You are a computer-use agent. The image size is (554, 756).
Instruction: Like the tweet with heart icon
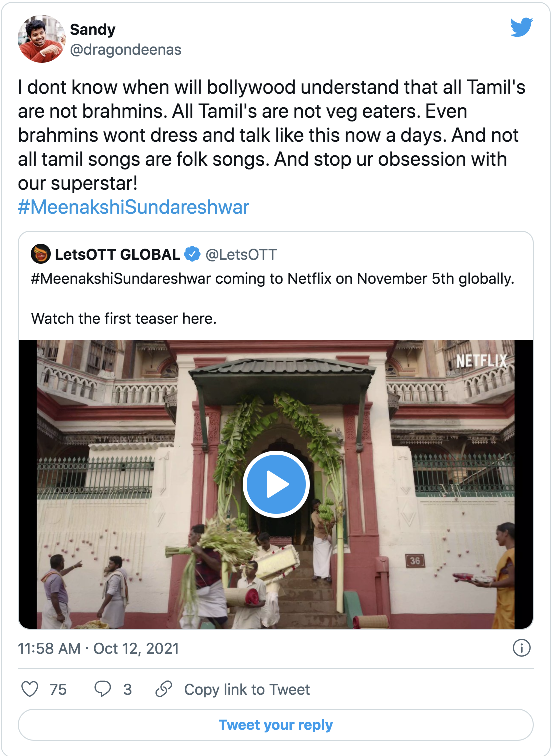click(x=30, y=689)
